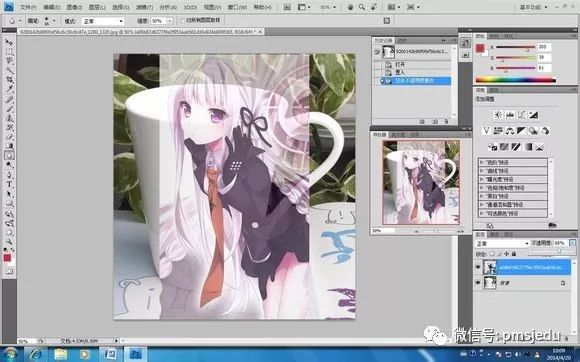Viewport: 580px width, 362px height.
Task: Hide the top placed image layer
Action: (478, 267)
